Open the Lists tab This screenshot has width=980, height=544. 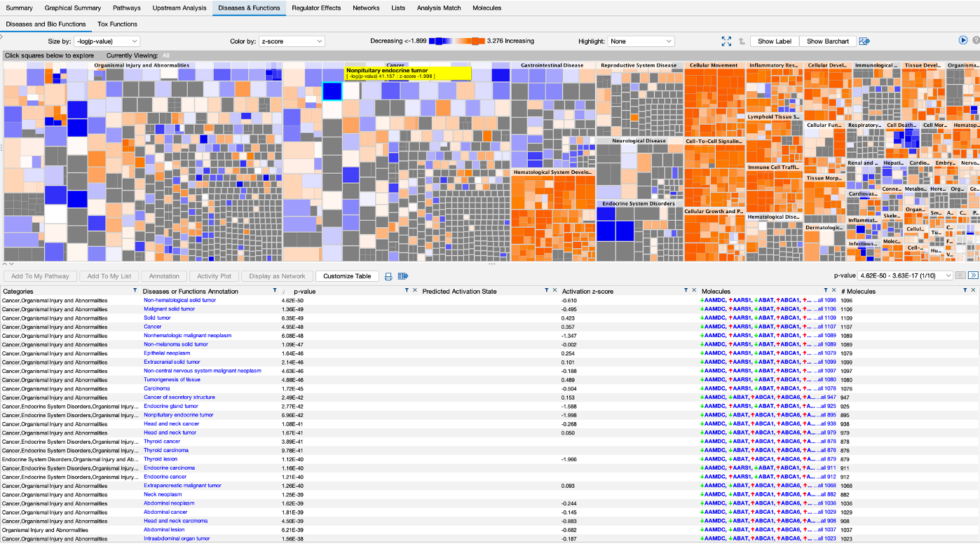pyautogui.click(x=398, y=8)
